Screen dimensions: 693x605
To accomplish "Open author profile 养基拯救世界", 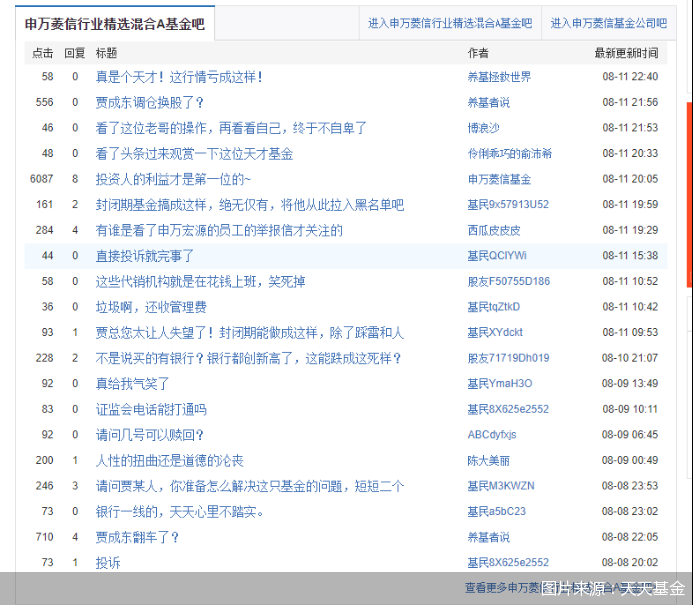I will coord(499,77).
